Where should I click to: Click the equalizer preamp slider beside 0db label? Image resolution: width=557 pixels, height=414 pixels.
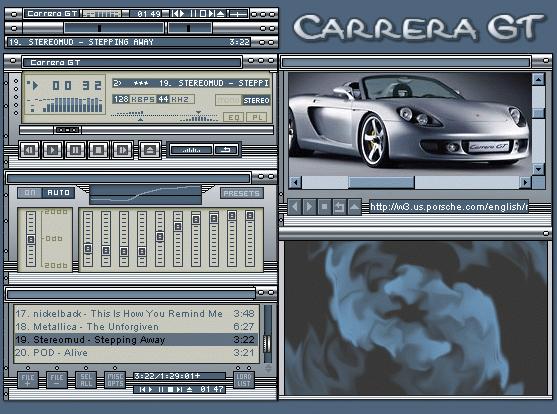point(31,239)
